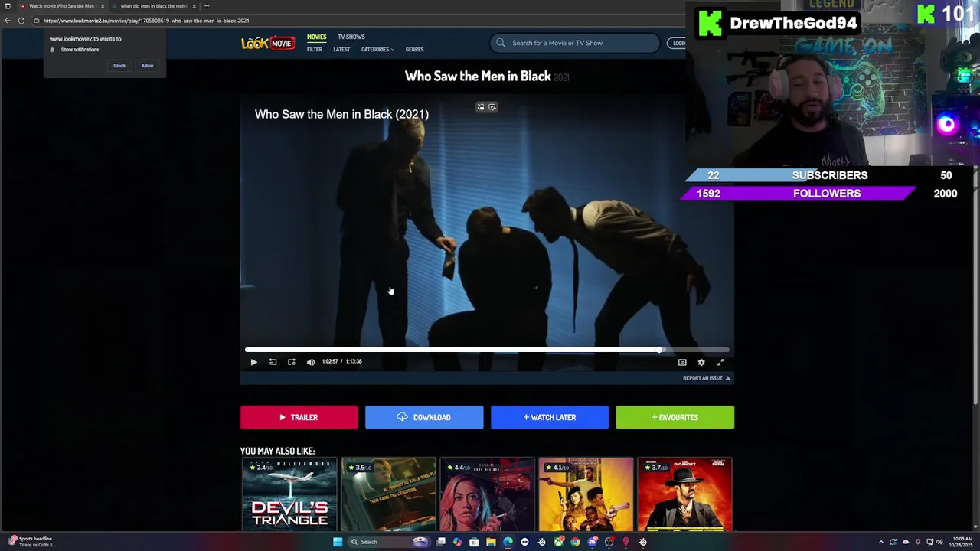Click the Download button
Viewport: 980px width, 551px height.
(x=424, y=417)
